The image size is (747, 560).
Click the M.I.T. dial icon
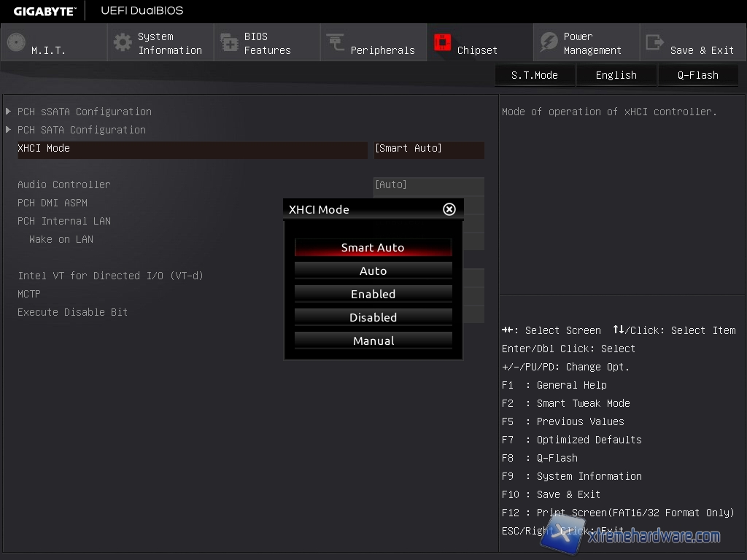[x=16, y=43]
